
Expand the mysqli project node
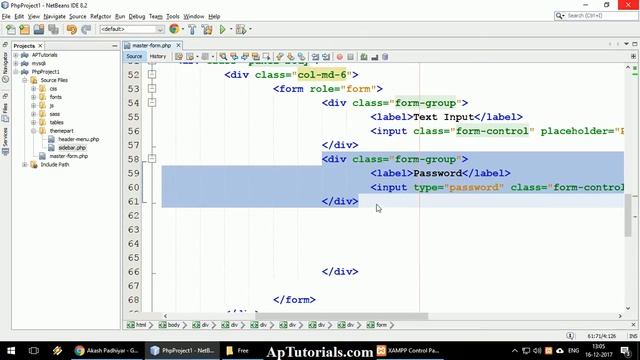[16, 63]
